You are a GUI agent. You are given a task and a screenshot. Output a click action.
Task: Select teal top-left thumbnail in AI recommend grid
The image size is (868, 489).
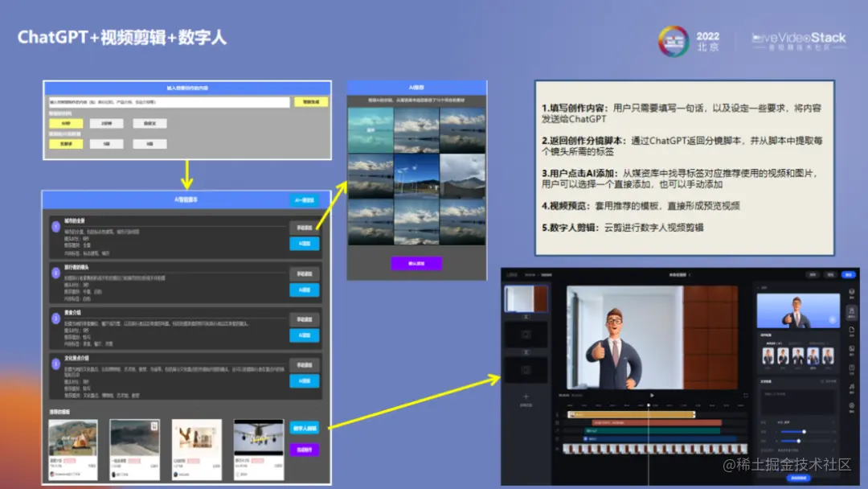371,130
